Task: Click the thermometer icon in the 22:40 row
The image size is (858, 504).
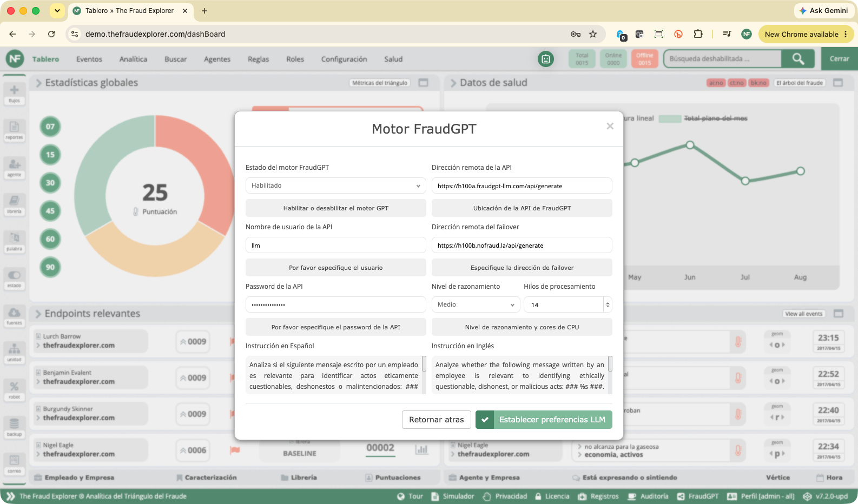Action: click(738, 414)
